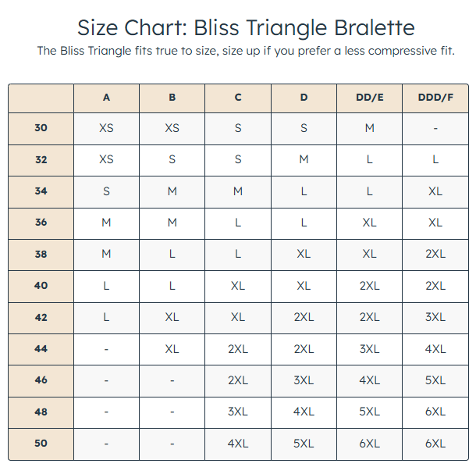Image resolution: width=476 pixels, height=467 pixels.
Task: Select the band size 38 row header
Action: [x=41, y=254]
